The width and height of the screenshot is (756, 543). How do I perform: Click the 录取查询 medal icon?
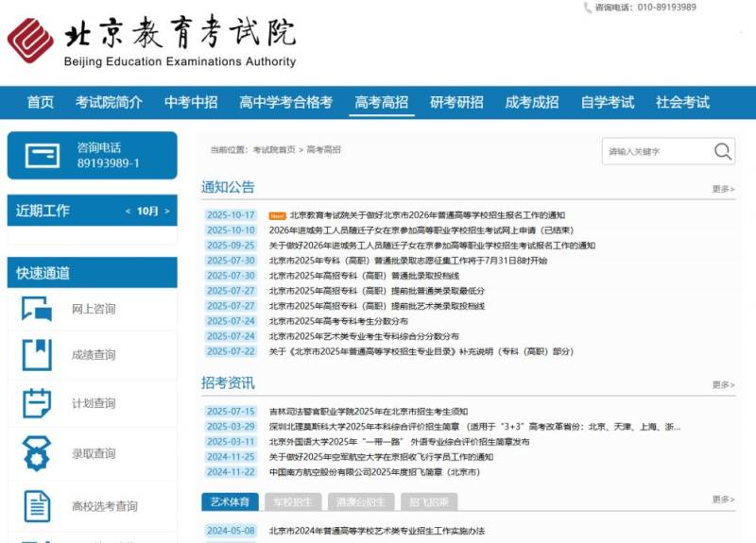click(x=37, y=453)
